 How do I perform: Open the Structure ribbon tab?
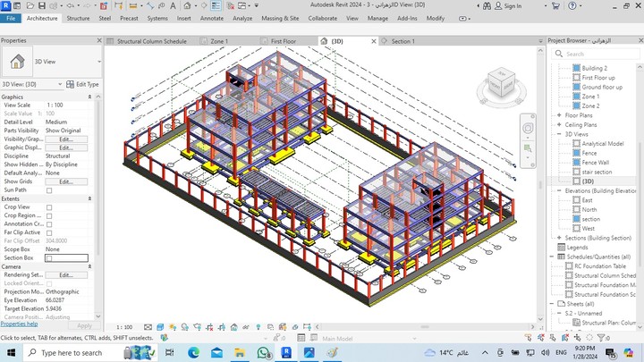[x=78, y=18]
